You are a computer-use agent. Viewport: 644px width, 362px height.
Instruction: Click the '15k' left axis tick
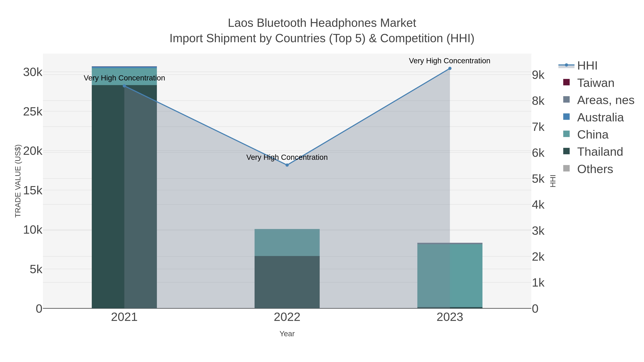33,190
